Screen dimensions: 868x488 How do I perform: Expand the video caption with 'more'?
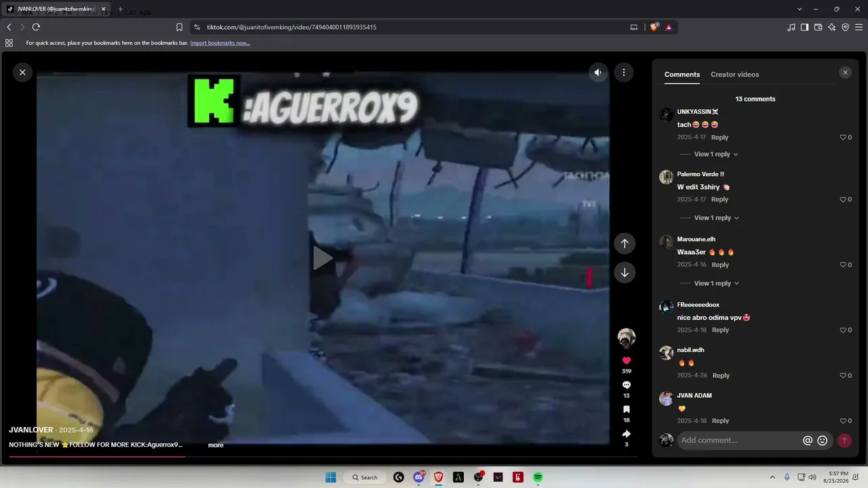pyautogui.click(x=216, y=445)
